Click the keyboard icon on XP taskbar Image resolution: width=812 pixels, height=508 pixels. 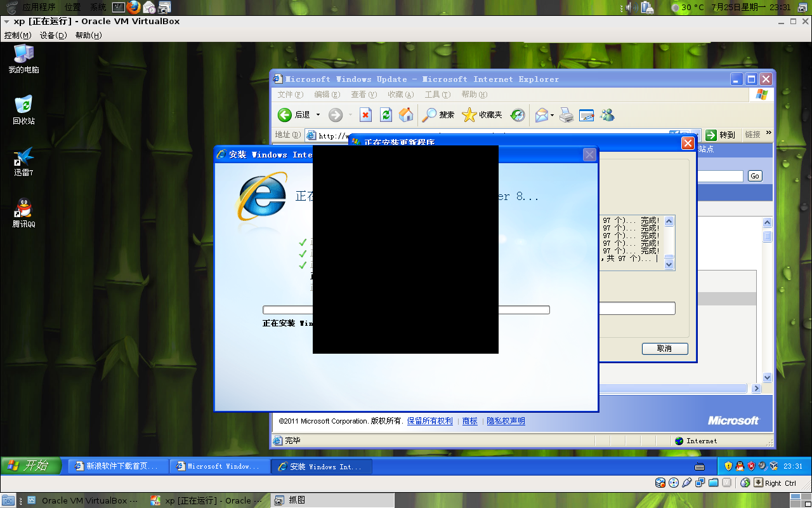700,466
